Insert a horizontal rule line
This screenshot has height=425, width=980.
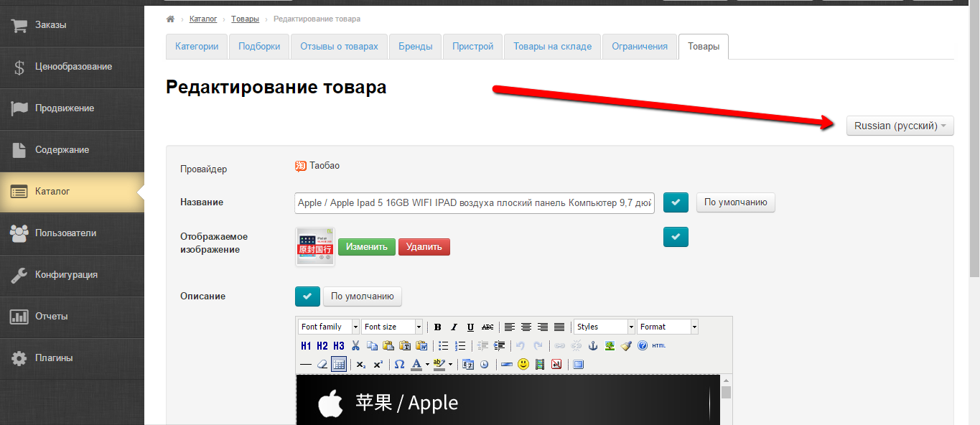[x=306, y=364]
